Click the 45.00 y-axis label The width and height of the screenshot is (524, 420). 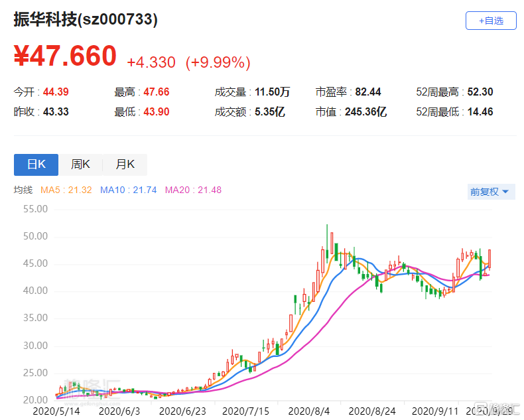click(35, 263)
